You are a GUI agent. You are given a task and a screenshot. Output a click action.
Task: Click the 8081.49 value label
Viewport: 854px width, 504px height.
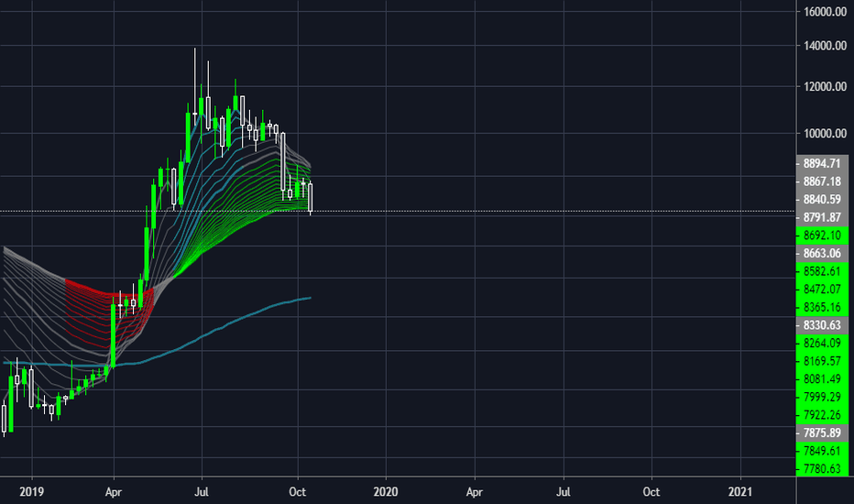[822, 379]
